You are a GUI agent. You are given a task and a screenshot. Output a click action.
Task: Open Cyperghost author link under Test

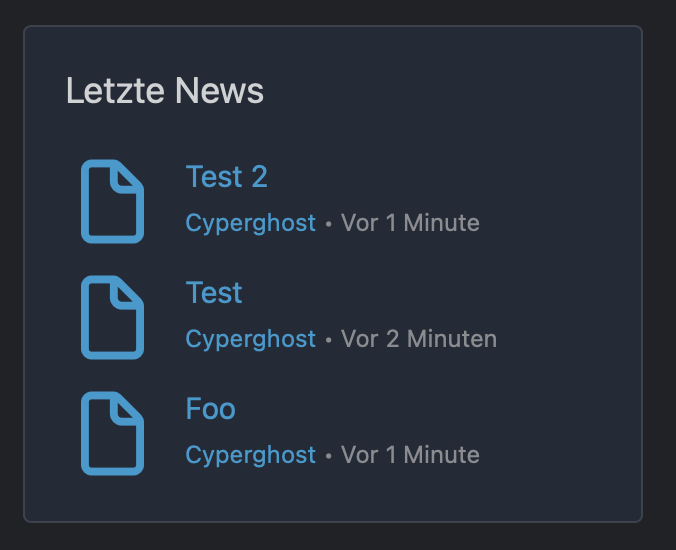(x=250, y=339)
